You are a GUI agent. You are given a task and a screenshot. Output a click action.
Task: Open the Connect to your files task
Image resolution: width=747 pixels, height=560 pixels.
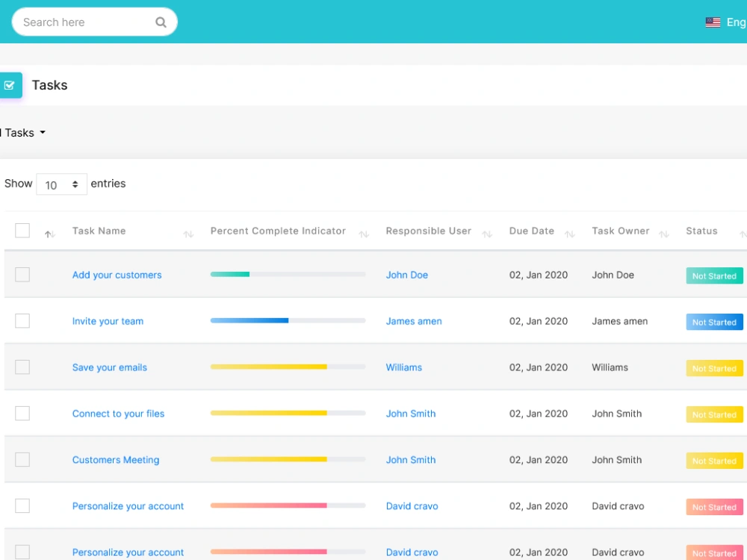tap(118, 414)
